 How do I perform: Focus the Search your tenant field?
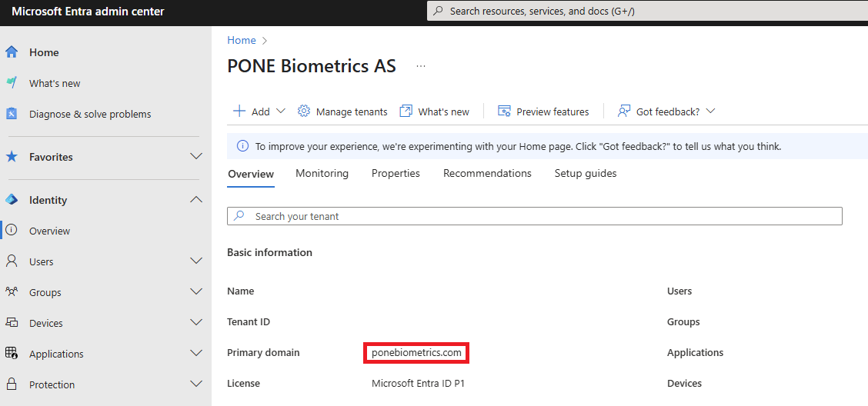click(535, 216)
